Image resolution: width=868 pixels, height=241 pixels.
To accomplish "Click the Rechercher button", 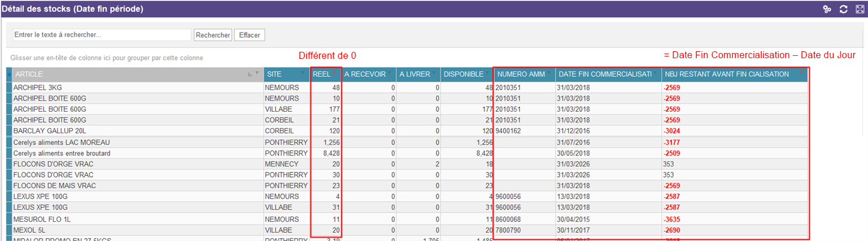I will tap(213, 35).
